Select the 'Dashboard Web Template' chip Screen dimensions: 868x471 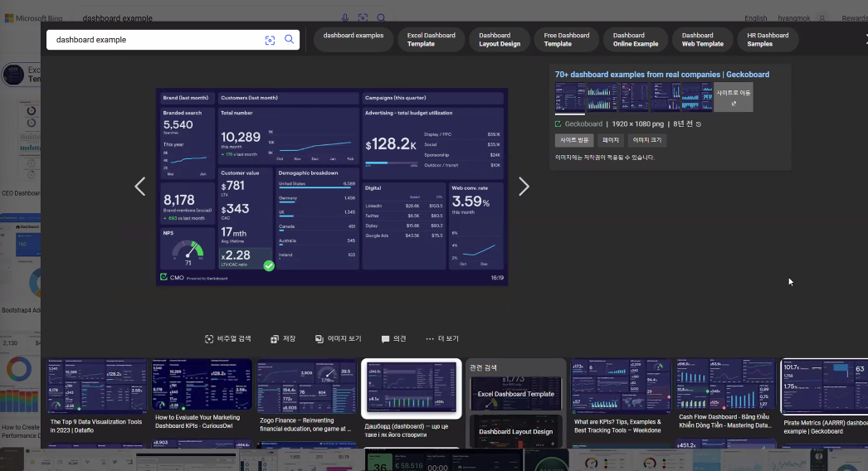pos(703,39)
